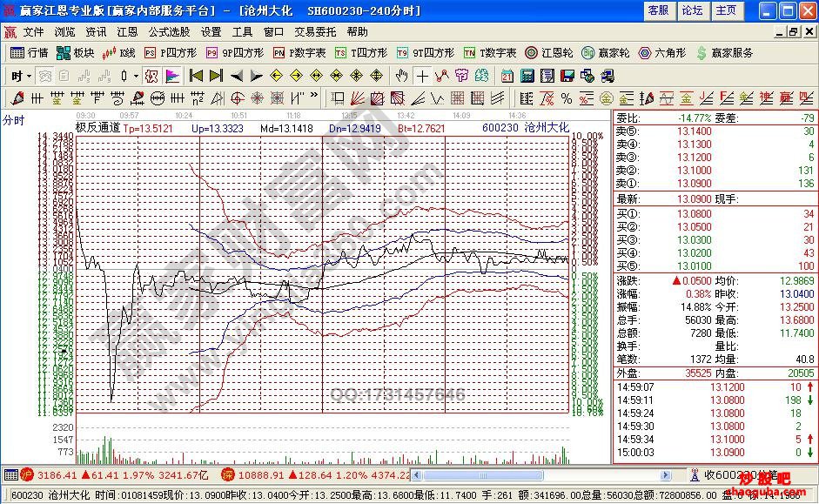Click the 分时 intraday label
This screenshot has width=819, height=504.
14,120
